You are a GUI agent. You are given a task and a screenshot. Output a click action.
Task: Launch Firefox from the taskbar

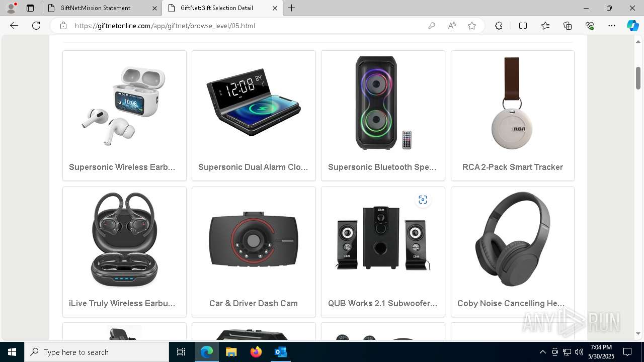[x=256, y=352]
